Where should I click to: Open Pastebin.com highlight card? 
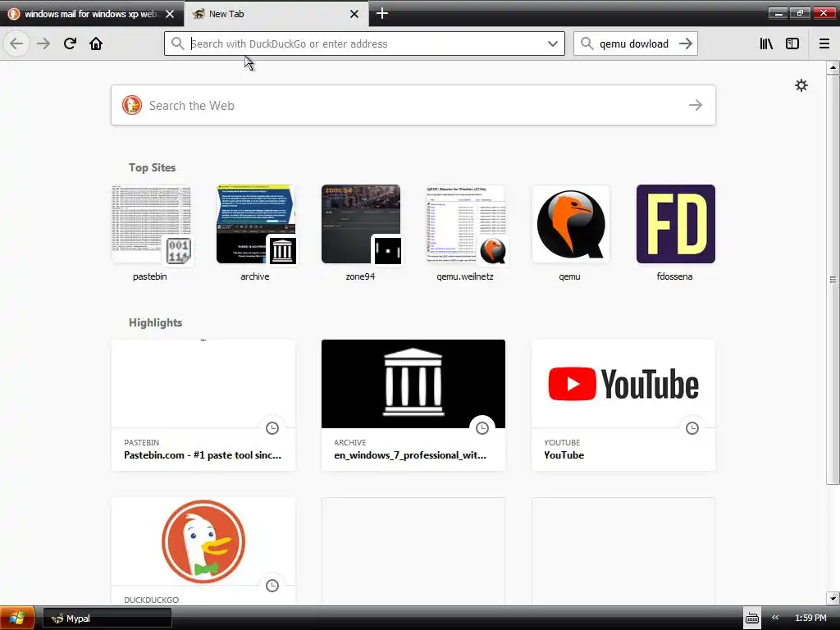coord(203,405)
